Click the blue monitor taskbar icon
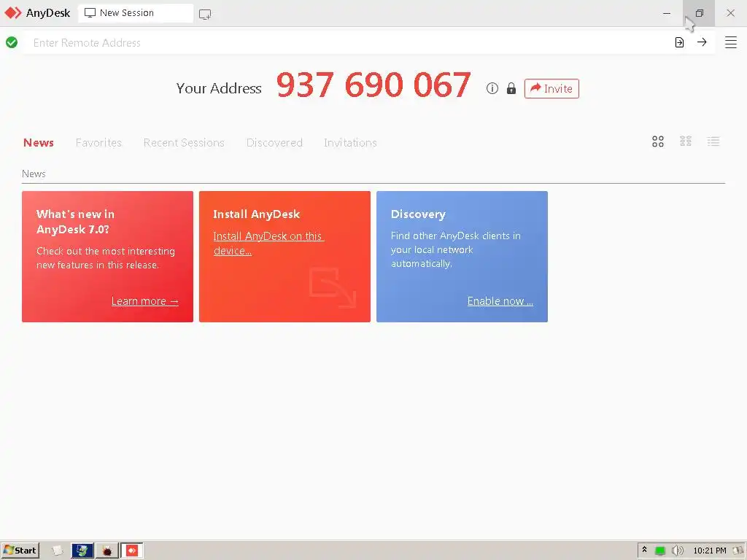Viewport: 747px width, 560px height. [82, 551]
